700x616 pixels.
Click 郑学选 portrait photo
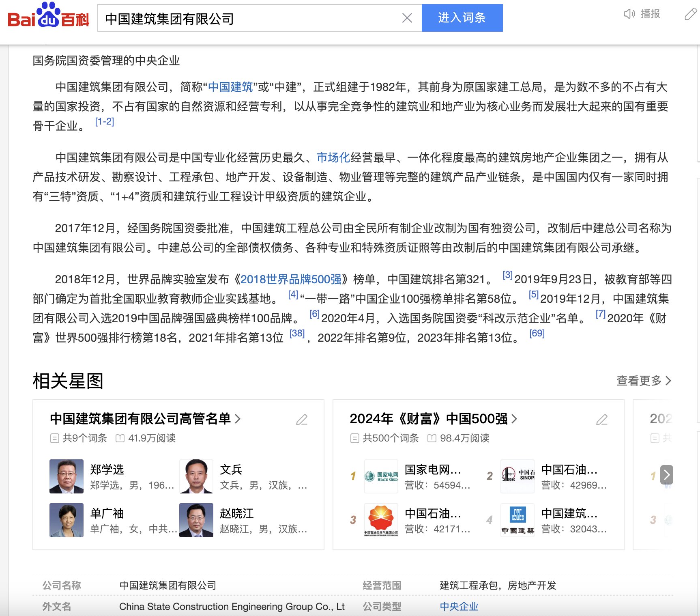(x=67, y=476)
